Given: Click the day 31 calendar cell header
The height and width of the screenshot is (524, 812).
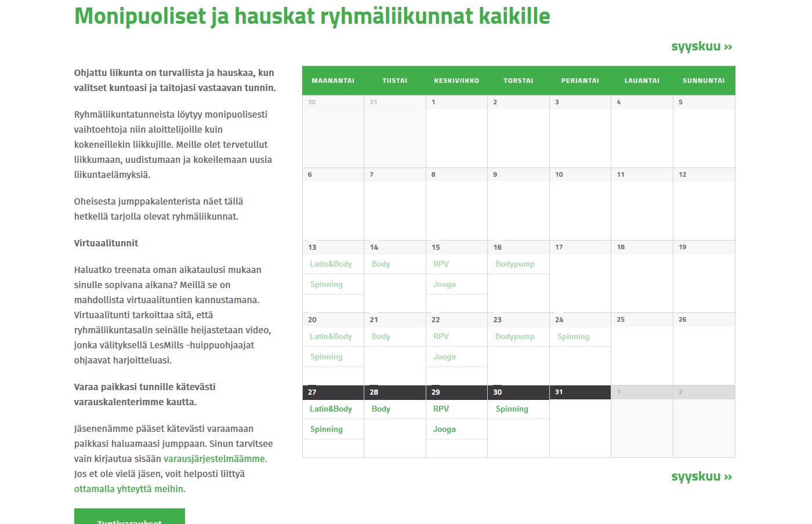Looking at the screenshot, I should (579, 392).
